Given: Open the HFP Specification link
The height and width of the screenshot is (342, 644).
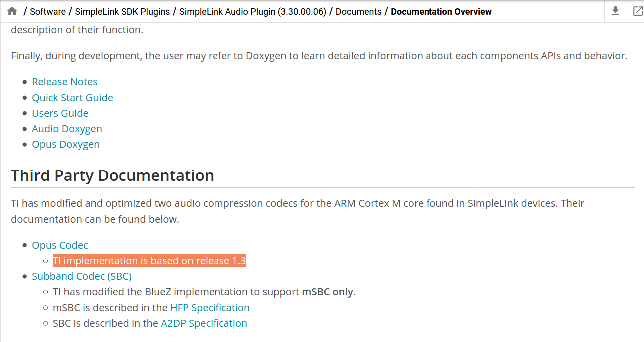Looking at the screenshot, I should click(210, 308).
